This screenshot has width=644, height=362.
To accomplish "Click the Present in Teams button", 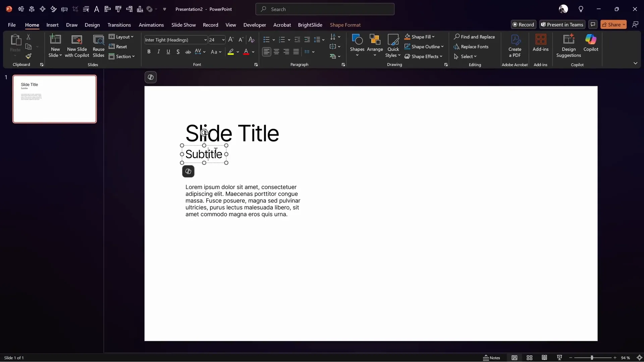I will pos(562,24).
